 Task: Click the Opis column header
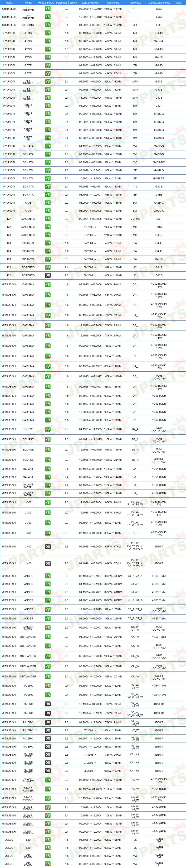click(178, 2)
